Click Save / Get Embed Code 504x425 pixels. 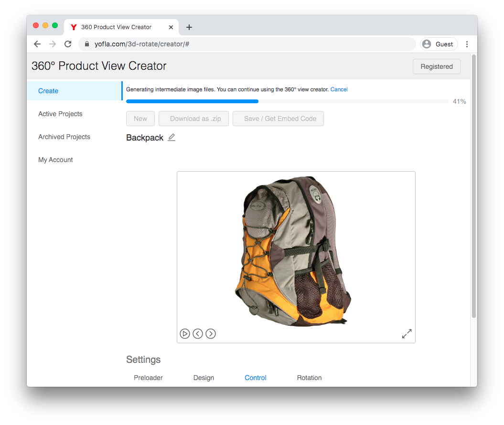coord(278,119)
